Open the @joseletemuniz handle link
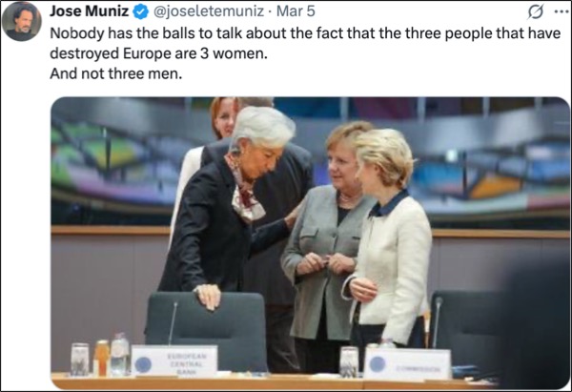This screenshot has height=392, width=572. click(208, 11)
